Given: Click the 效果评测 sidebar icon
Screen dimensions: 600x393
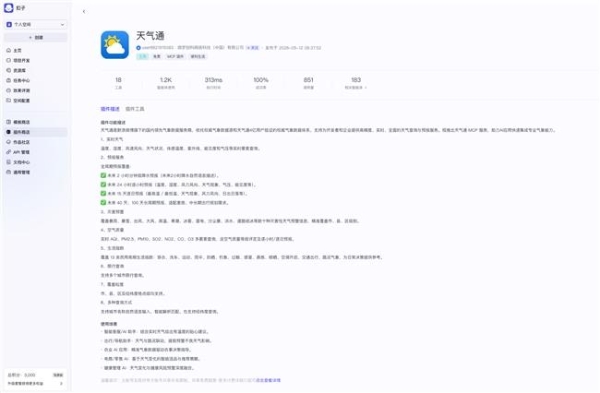Looking at the screenshot, I should coord(8,90).
